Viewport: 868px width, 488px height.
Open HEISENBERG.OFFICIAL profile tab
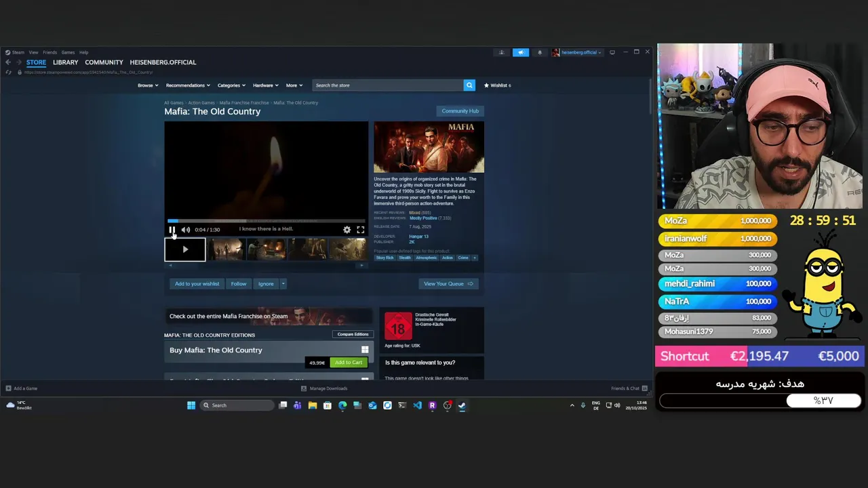tap(163, 62)
